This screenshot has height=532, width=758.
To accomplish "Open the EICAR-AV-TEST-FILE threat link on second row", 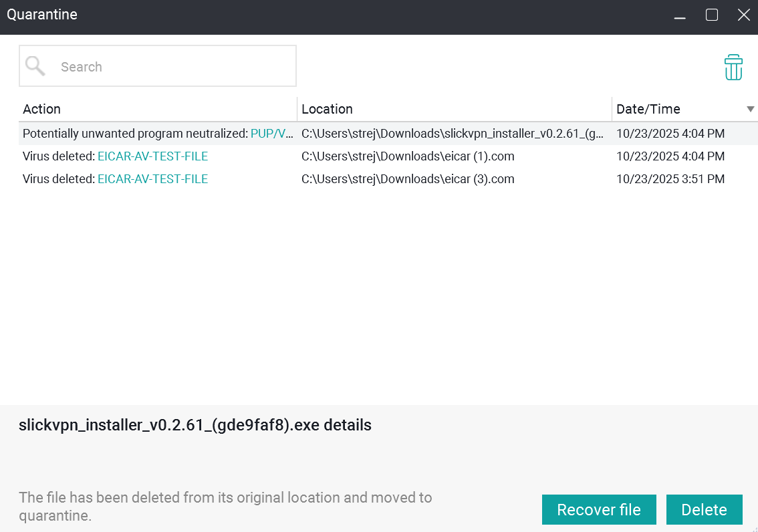I will click(152, 156).
